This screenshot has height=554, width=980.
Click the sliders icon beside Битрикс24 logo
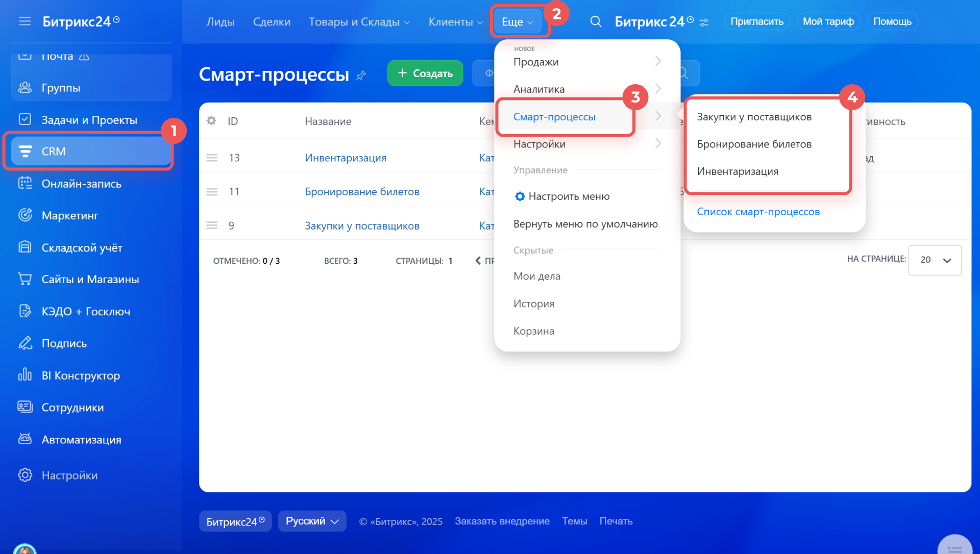[x=704, y=22]
